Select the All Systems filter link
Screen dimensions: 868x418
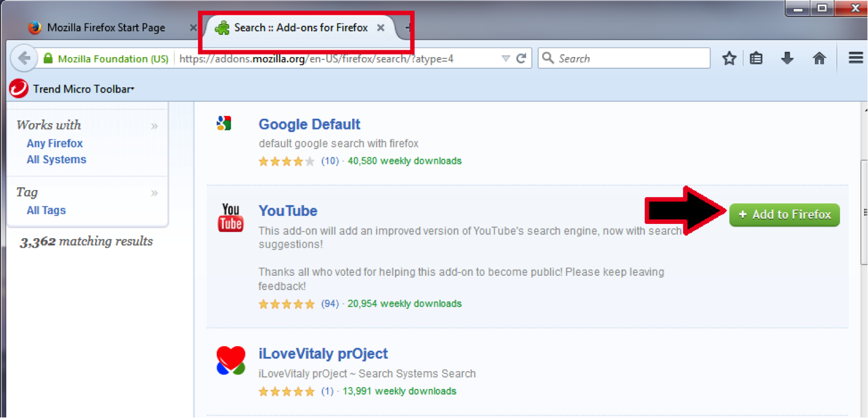tap(56, 159)
